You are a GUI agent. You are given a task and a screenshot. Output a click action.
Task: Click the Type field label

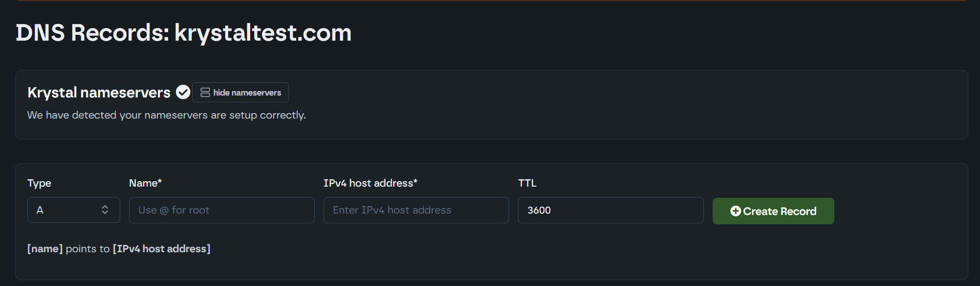pyautogui.click(x=39, y=183)
